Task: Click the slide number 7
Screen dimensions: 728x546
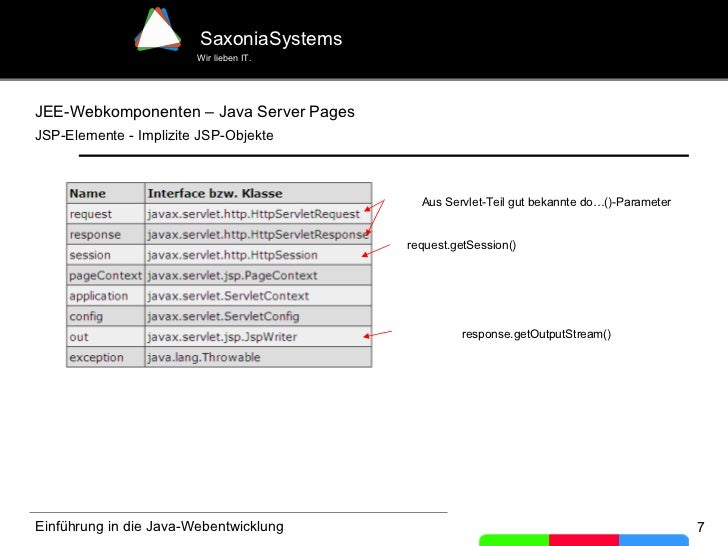Action: click(701, 527)
